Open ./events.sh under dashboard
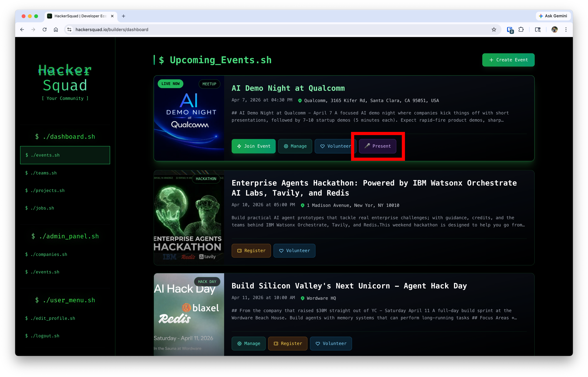 (x=65, y=155)
